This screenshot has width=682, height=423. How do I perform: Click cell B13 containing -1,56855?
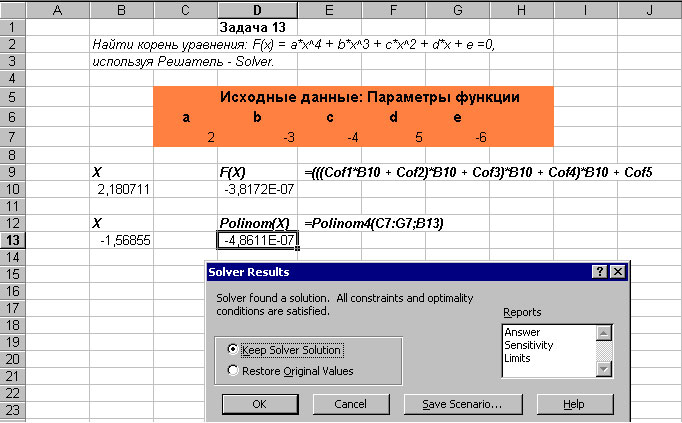point(121,240)
